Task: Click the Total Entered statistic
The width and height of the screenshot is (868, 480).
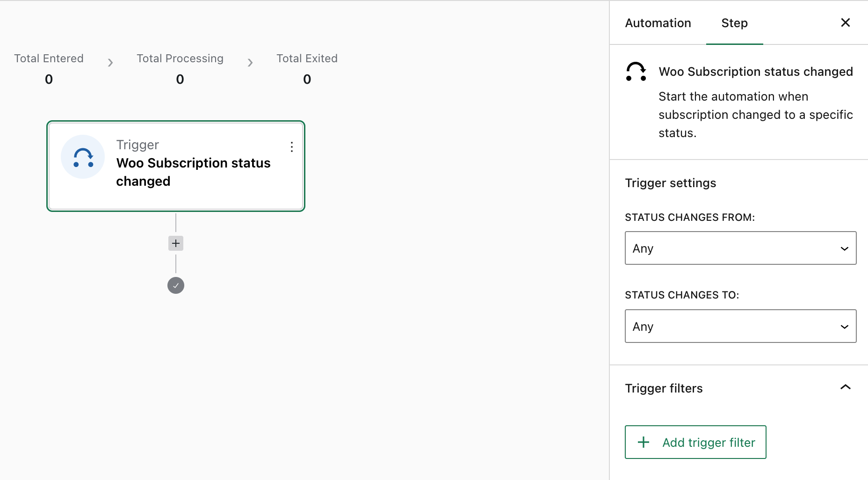Action: pyautogui.click(x=49, y=69)
